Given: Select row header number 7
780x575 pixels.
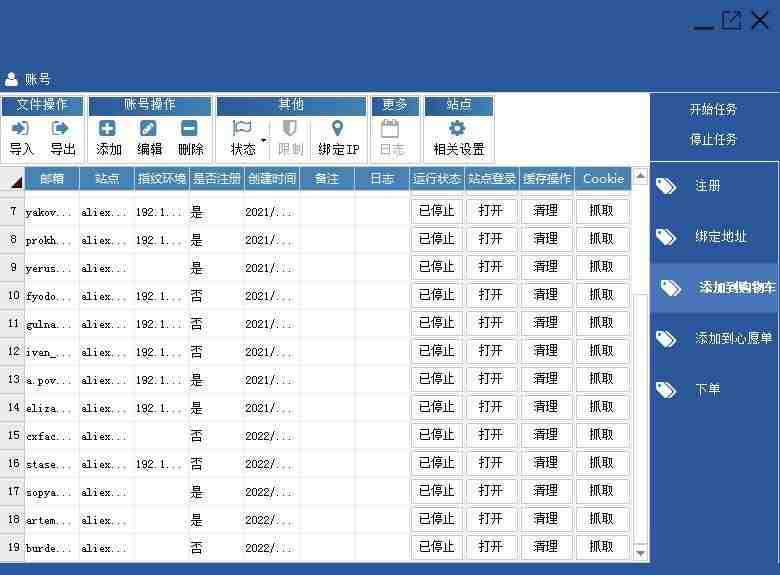Looking at the screenshot, I should (12, 211).
